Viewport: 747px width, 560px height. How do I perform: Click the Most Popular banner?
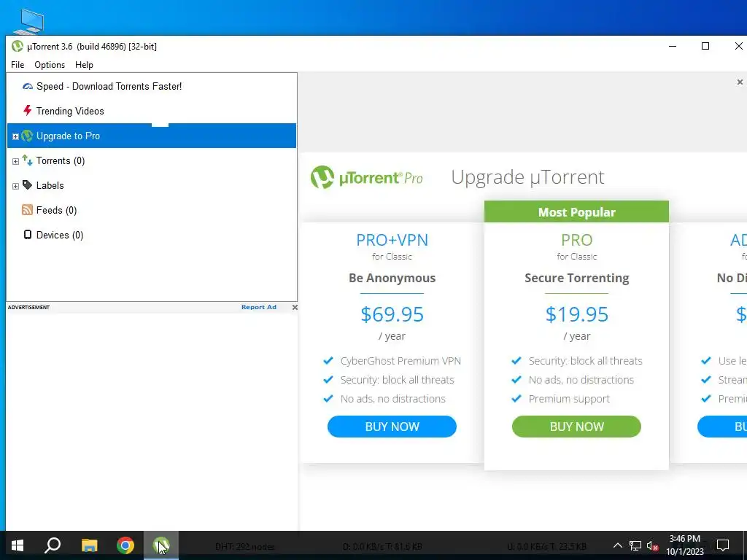coord(576,212)
